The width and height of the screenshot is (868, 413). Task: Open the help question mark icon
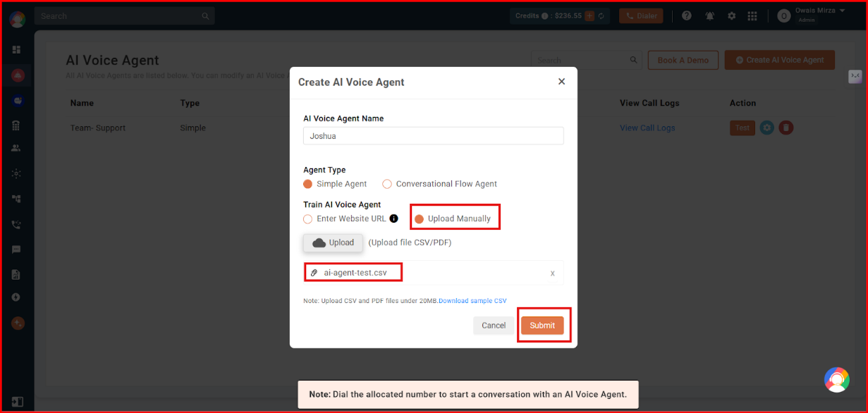687,16
